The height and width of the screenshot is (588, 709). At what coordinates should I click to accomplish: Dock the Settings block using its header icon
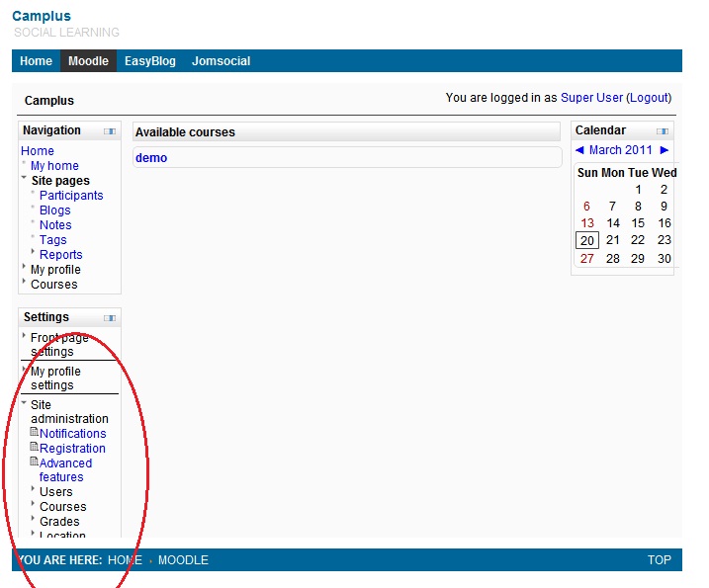110,318
